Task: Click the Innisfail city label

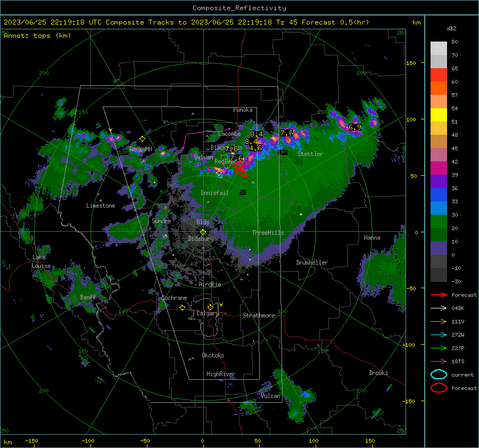Action: [214, 193]
